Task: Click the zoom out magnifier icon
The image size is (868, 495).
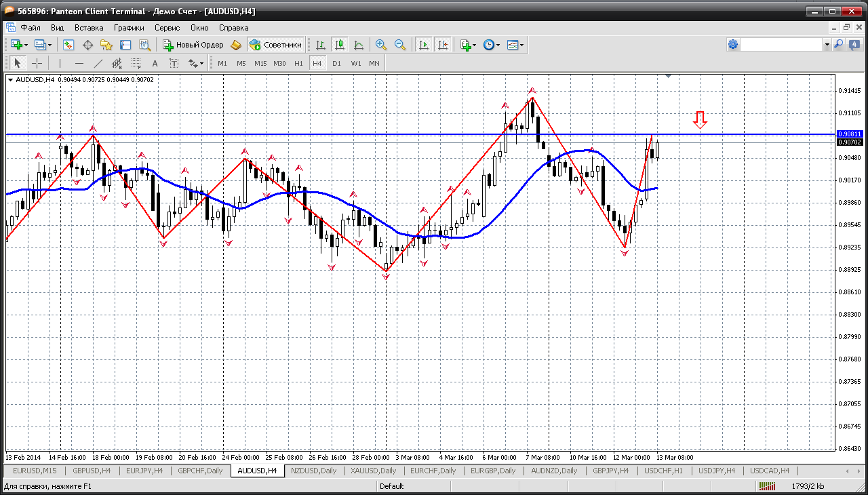Action: (400, 45)
